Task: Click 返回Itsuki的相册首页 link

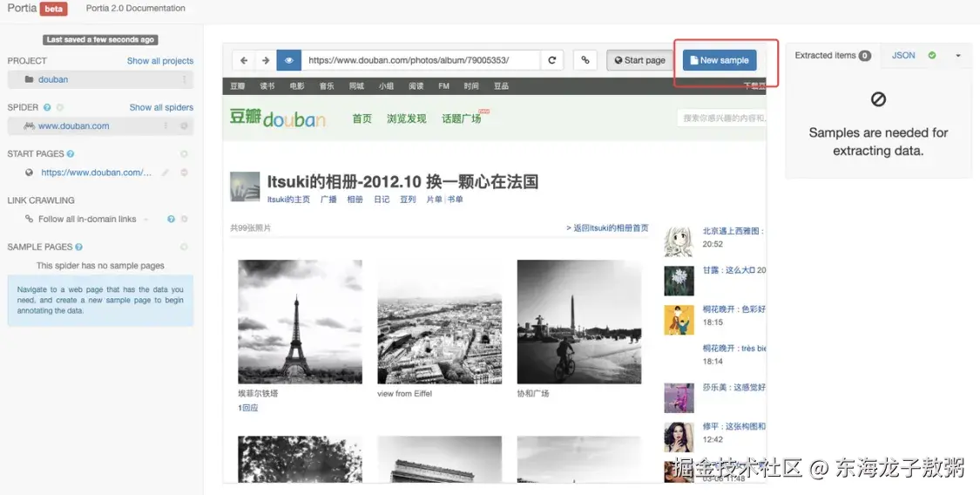Action: [x=607, y=228]
